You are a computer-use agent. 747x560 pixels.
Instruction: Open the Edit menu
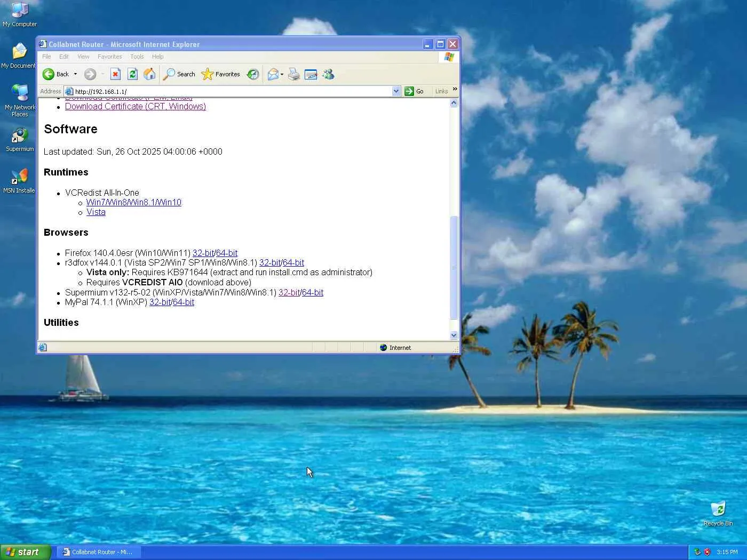[x=64, y=57]
